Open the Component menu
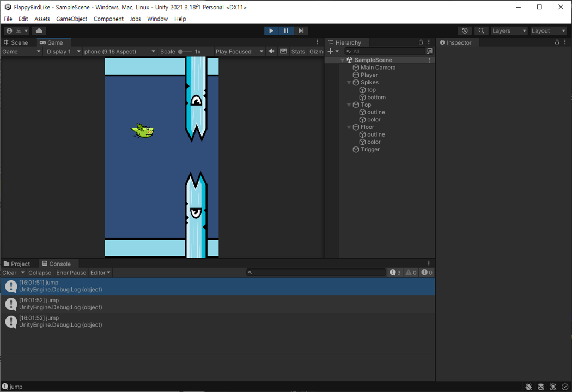572x392 pixels. pos(108,19)
